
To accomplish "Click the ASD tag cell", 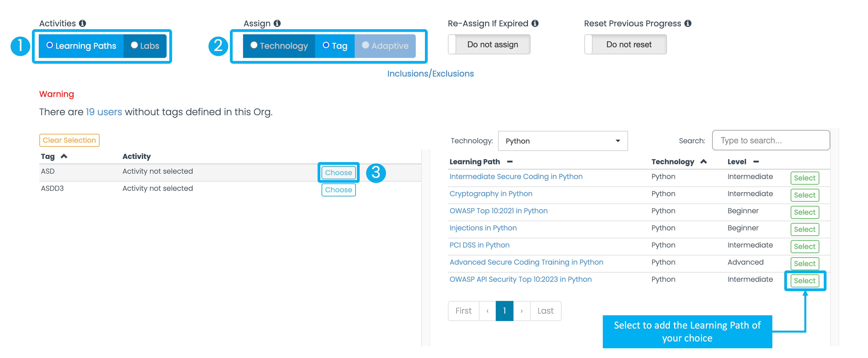I will pyautogui.click(x=48, y=171).
